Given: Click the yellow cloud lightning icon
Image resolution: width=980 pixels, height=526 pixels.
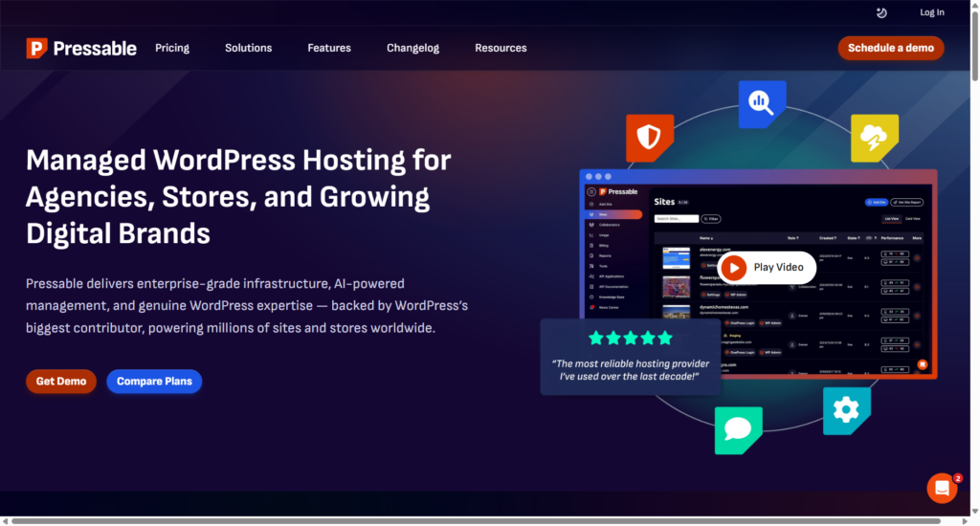Looking at the screenshot, I should 875,138.
